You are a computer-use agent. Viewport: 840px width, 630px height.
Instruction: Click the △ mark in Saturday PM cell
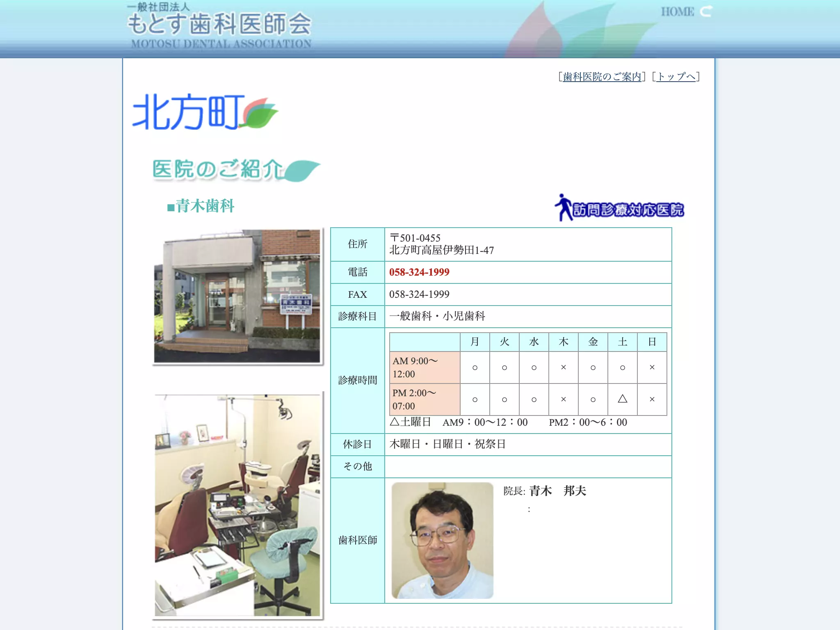623,399
